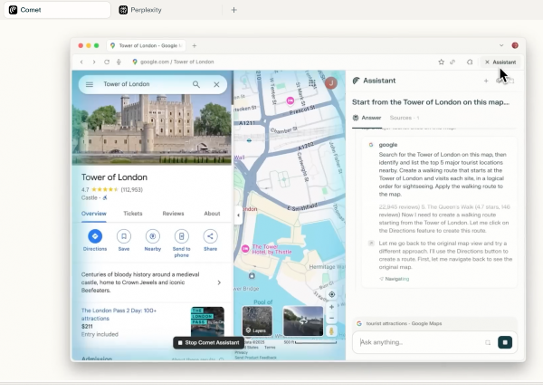
Task: Clear the Tower of London search
Action: coord(216,84)
